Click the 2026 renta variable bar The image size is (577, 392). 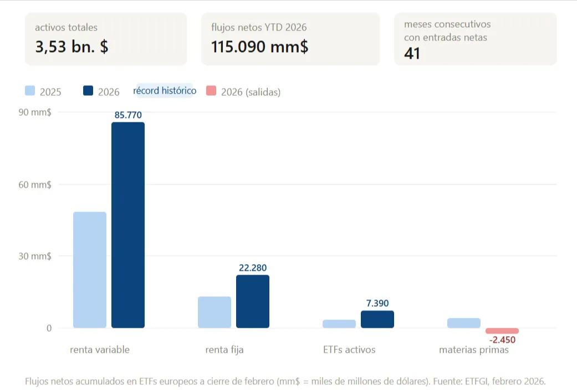(128, 225)
